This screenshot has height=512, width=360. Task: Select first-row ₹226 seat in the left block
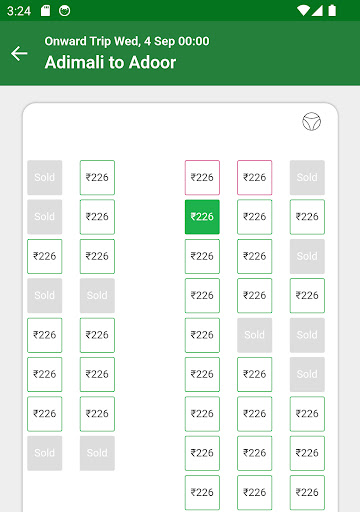click(x=97, y=177)
